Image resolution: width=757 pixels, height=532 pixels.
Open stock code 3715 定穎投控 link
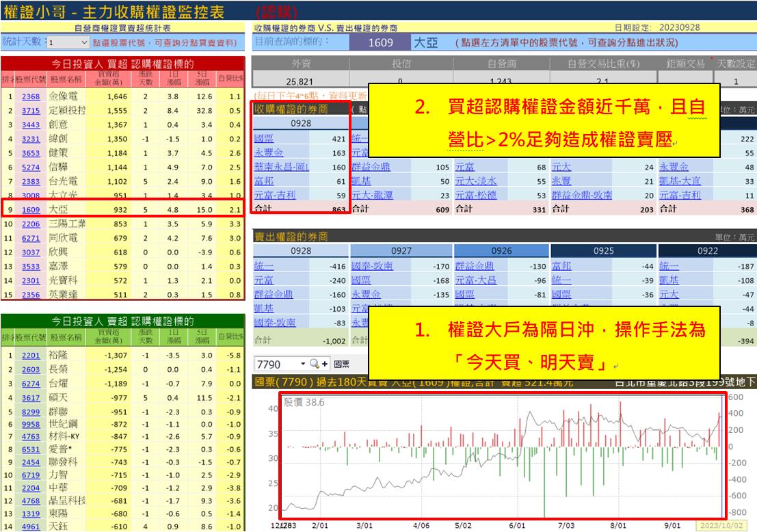pyautogui.click(x=31, y=111)
